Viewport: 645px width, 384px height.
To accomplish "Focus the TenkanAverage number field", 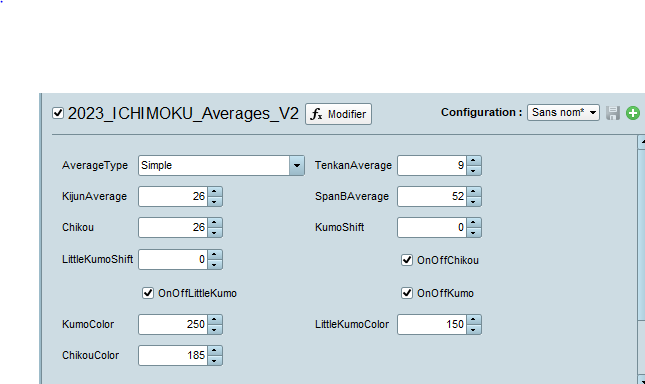I will [432, 165].
